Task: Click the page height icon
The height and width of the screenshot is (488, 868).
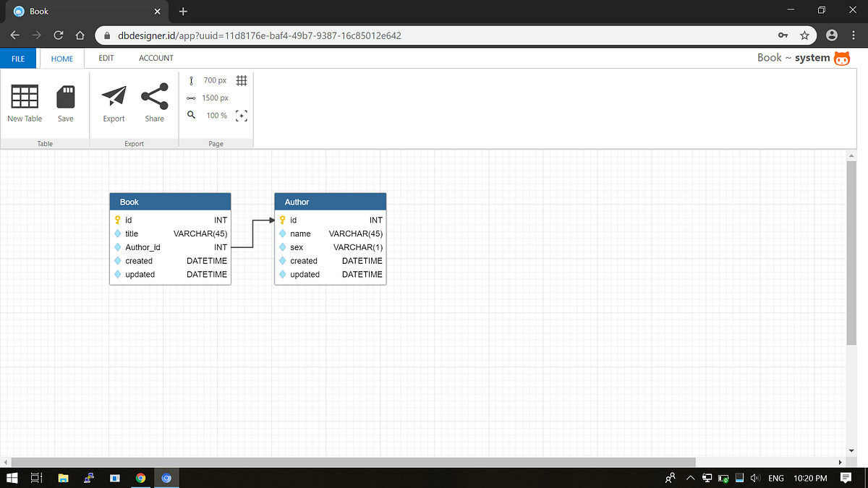Action: [x=191, y=80]
